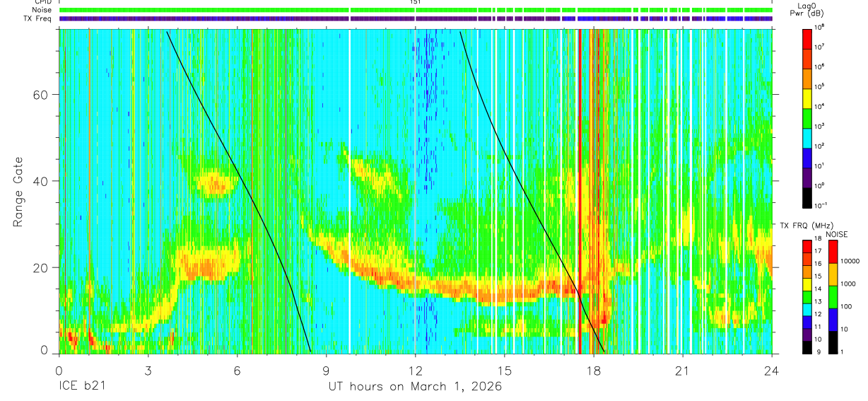Click the '18' tick label on UT hours axis

click(x=594, y=371)
